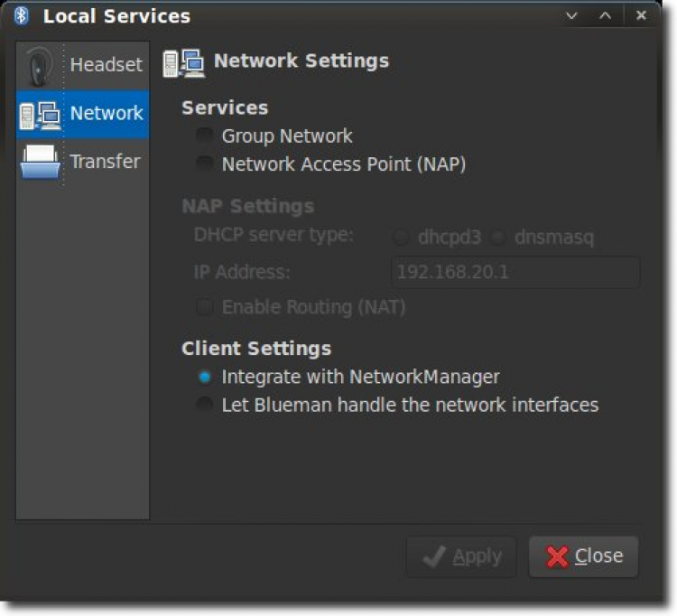Open the Transfer tab label
The image size is (677, 616).
(x=105, y=163)
